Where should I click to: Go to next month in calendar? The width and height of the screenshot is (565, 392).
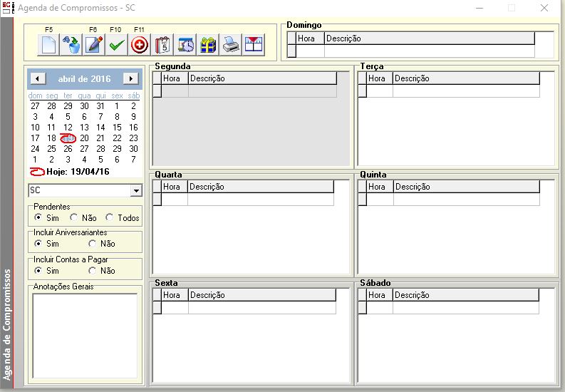pos(130,79)
